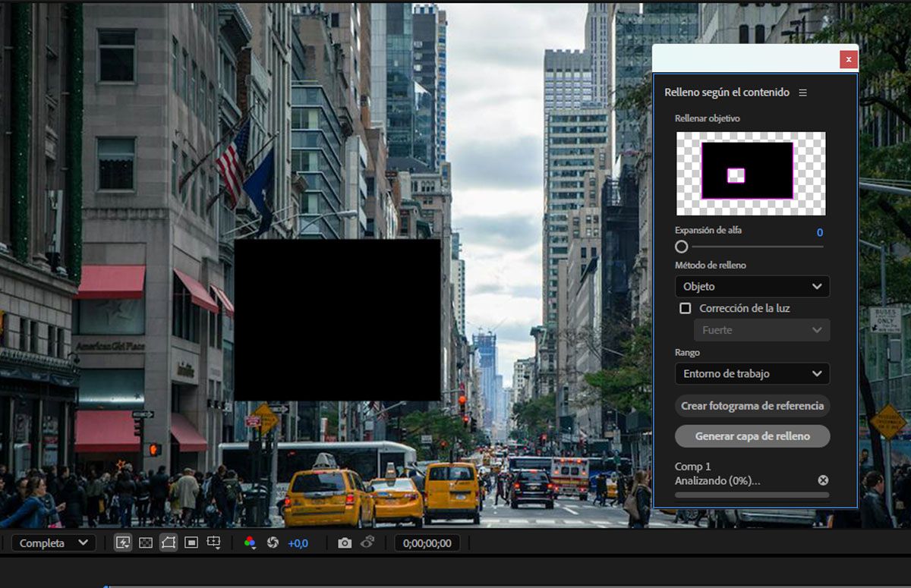Toggle the Transparency Grid in the composition viewer
This screenshot has width=911, height=588.
144,542
